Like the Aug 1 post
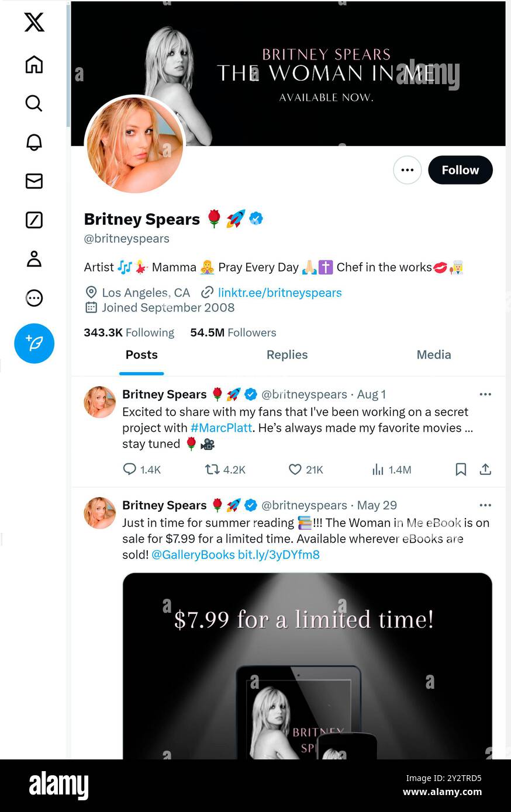The width and height of the screenshot is (511, 812). (306, 470)
